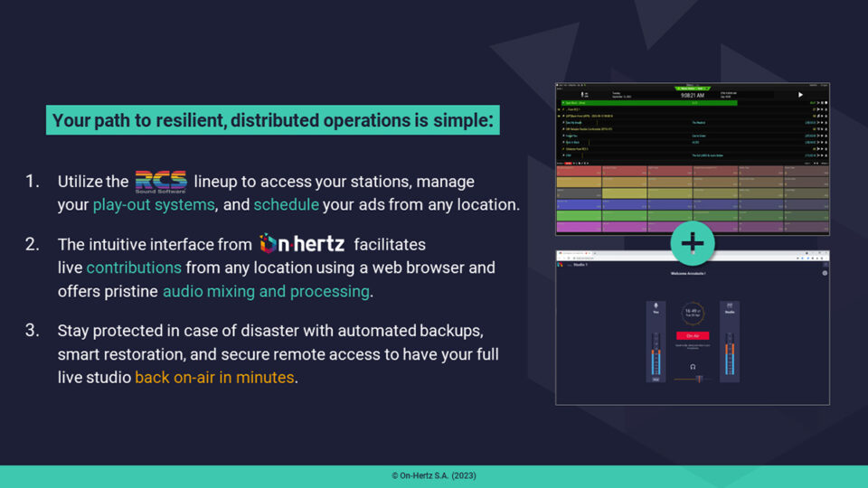868x488 pixels.
Task: Select the green now-playing row in RCS log
Action: click(648, 103)
